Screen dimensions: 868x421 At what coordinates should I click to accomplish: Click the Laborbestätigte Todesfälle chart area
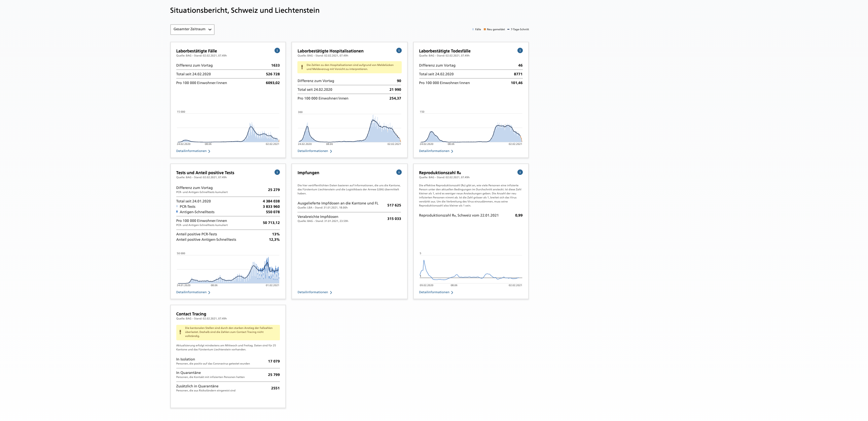click(x=470, y=130)
